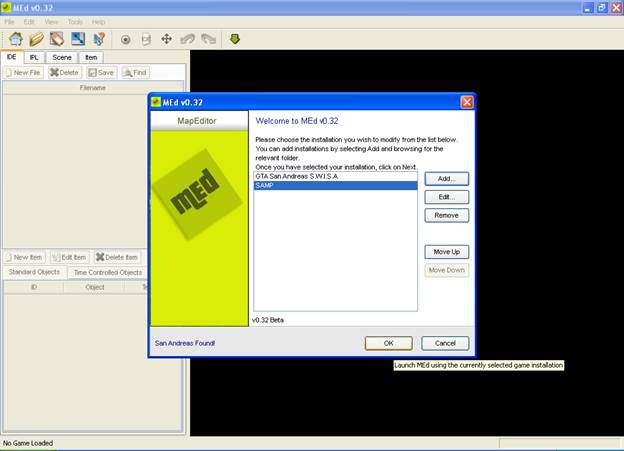The width and height of the screenshot is (624, 451).
Task: Click the Move Up button
Action: (x=447, y=252)
